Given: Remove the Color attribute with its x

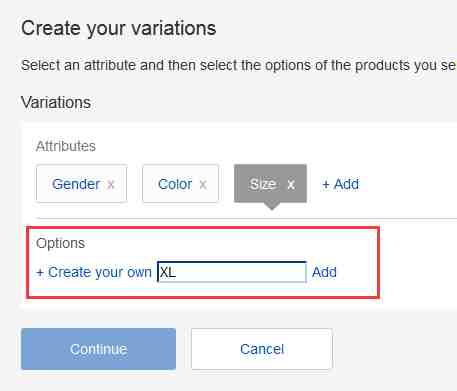Looking at the screenshot, I should click(203, 184).
